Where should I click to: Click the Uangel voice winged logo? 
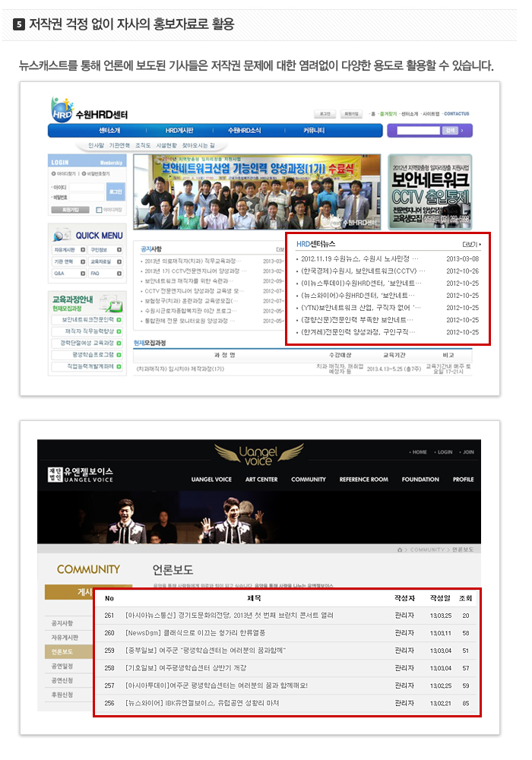pos(258,454)
